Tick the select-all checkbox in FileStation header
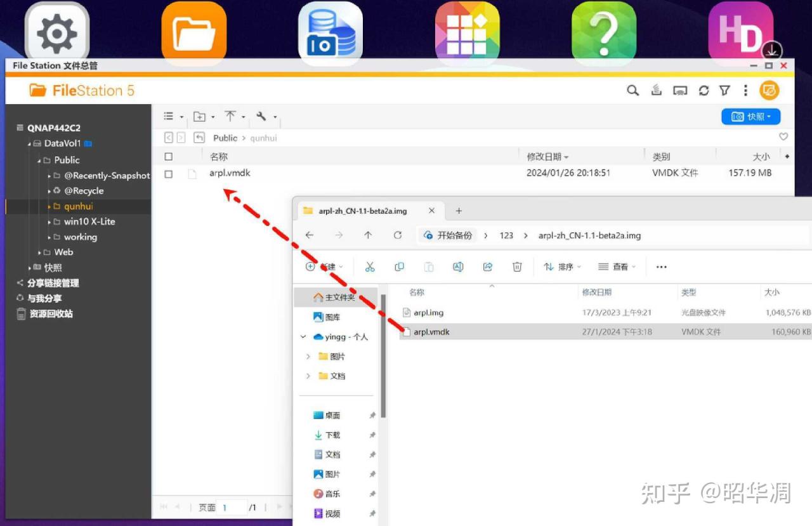 pos(168,157)
